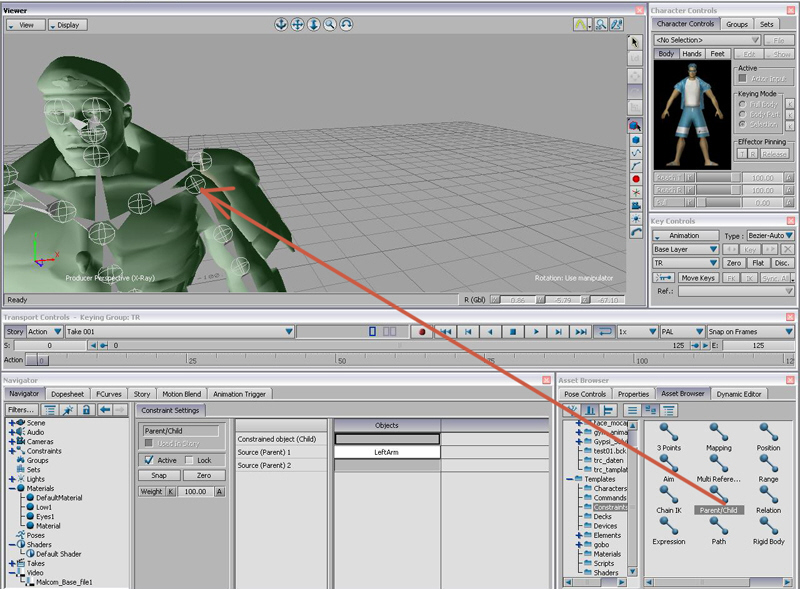Activate the arrow select tool in viewer toolbar
Image resolution: width=800 pixels, height=589 pixels.
pyautogui.click(x=635, y=42)
